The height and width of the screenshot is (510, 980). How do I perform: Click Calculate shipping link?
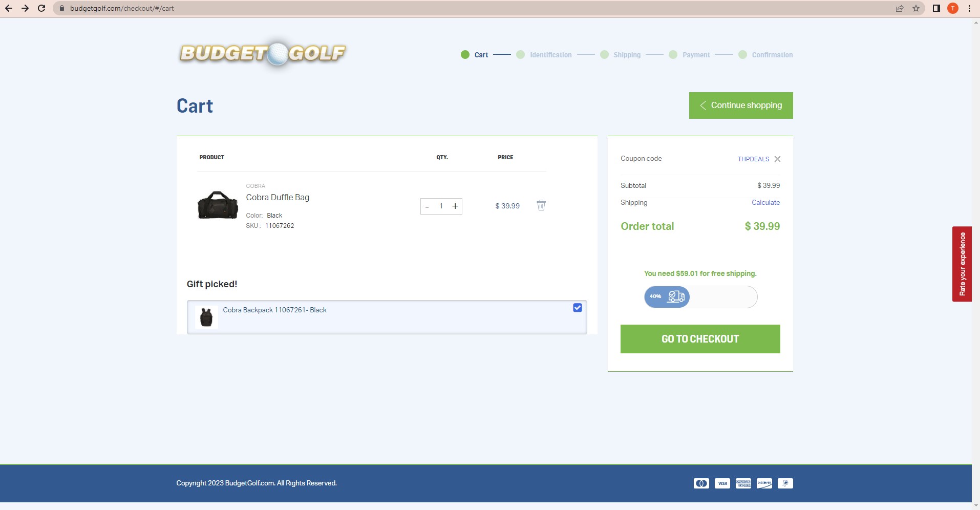tap(765, 203)
